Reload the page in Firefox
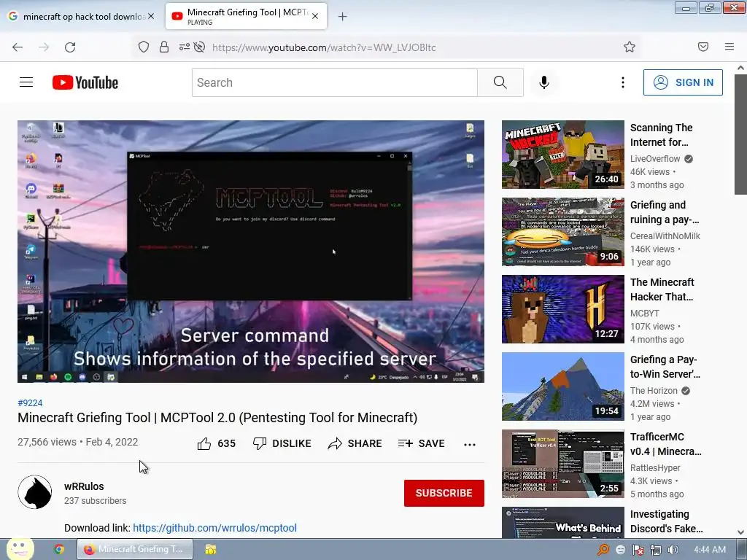Viewport: 747px width, 560px height. tap(70, 47)
